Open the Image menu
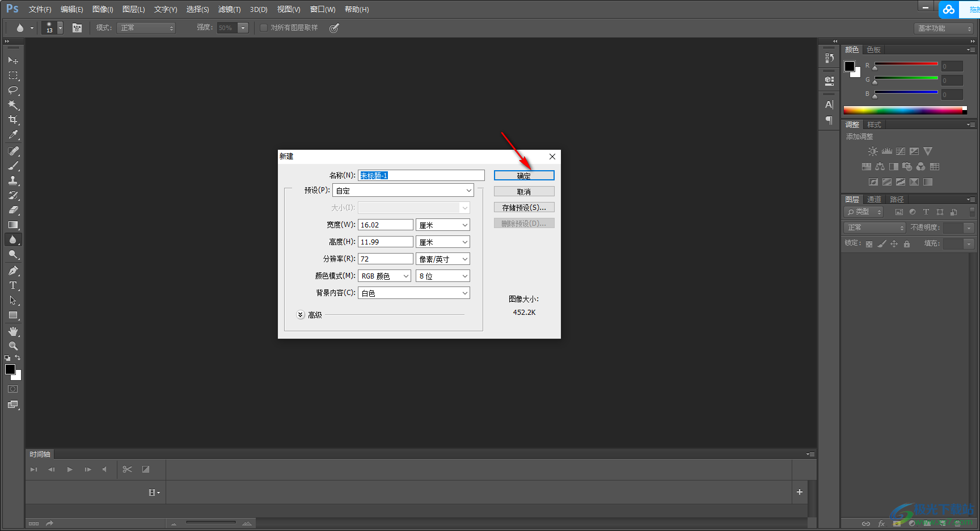This screenshot has width=980, height=531. (x=103, y=9)
